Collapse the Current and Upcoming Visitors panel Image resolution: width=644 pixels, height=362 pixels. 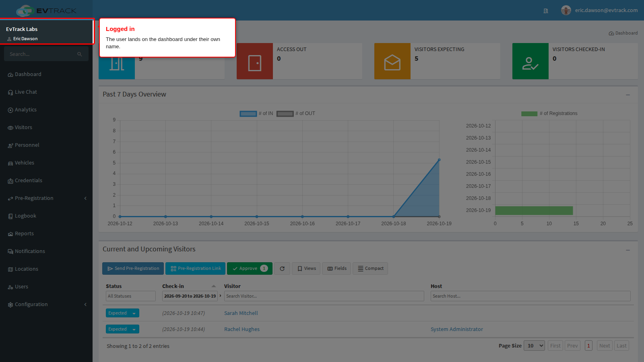click(628, 250)
